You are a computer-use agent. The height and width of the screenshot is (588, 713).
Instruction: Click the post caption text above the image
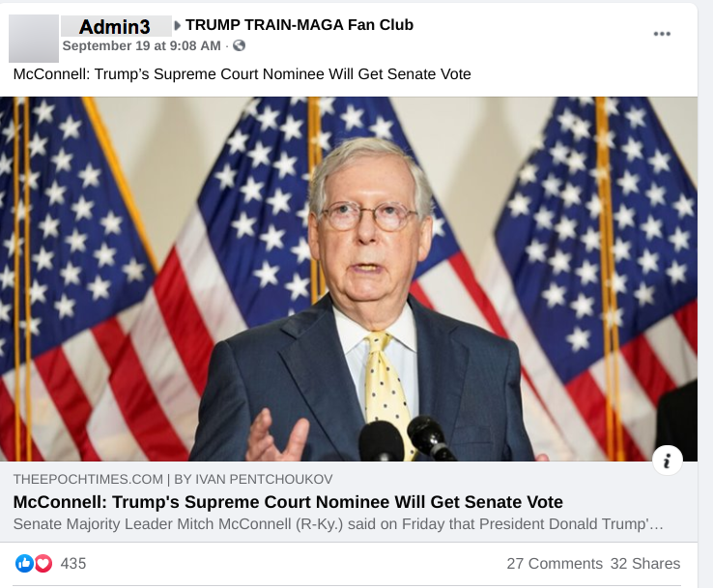point(242,73)
